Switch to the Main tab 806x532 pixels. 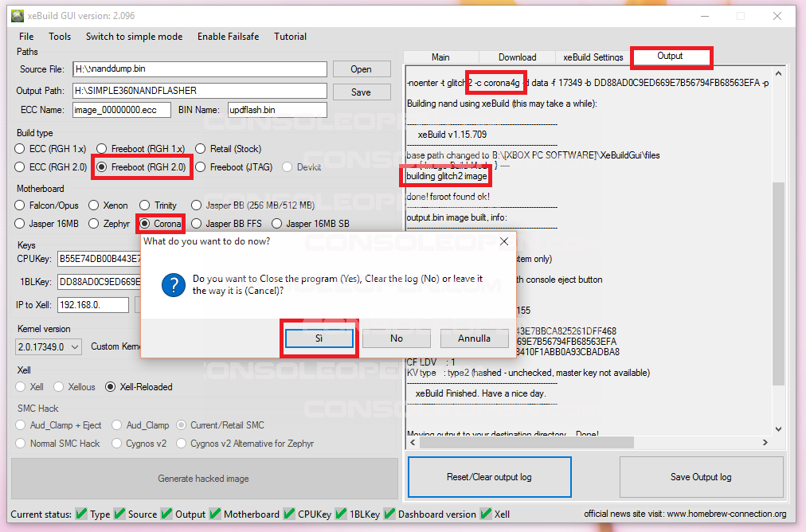coord(440,57)
